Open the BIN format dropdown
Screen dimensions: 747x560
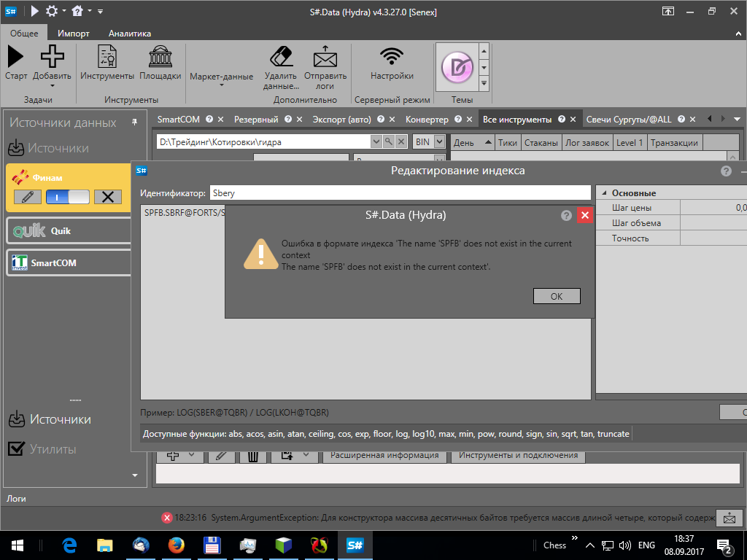[x=439, y=141]
